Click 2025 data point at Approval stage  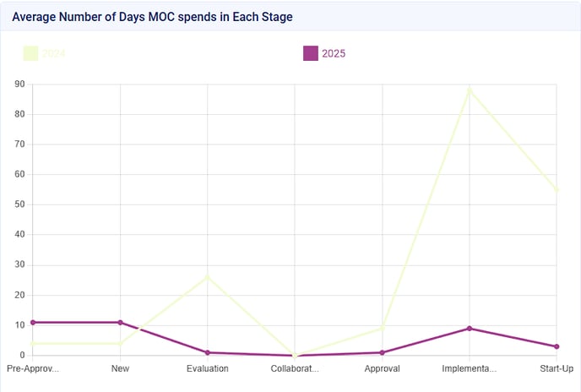point(383,352)
